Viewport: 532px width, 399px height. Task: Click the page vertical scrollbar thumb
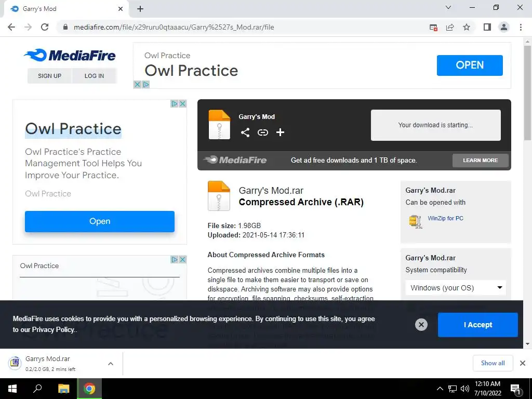tap(527, 92)
